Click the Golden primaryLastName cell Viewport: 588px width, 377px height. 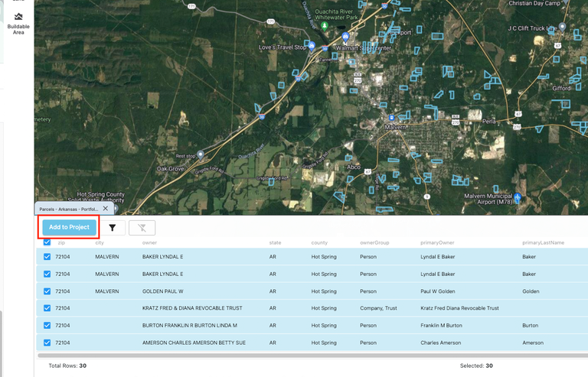click(531, 291)
